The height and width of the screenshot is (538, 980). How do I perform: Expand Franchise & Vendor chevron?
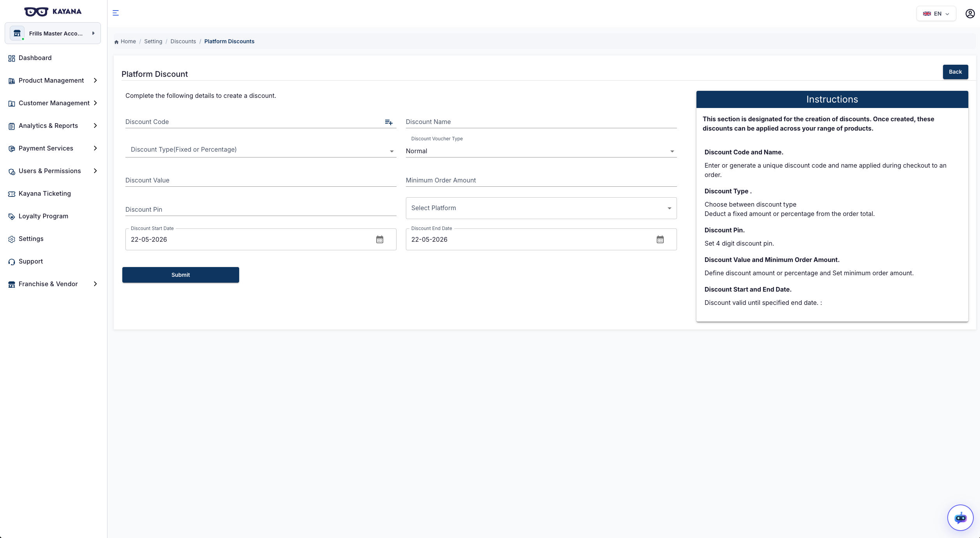[x=95, y=284]
